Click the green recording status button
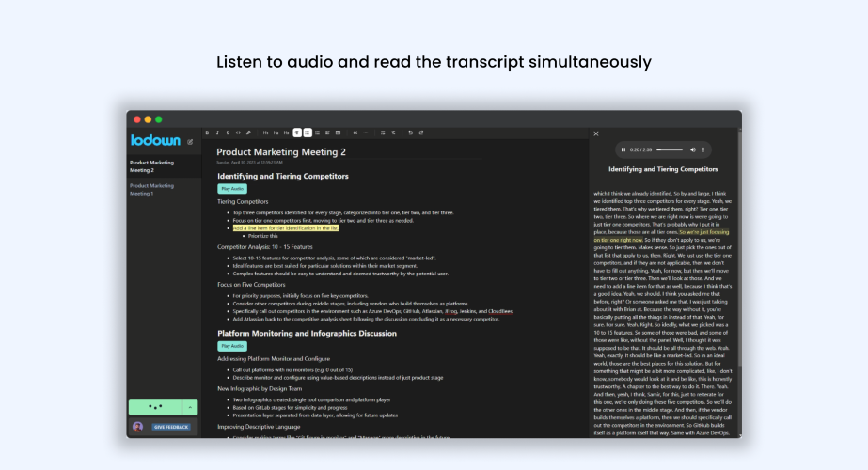The width and height of the screenshot is (868, 470). click(155, 407)
